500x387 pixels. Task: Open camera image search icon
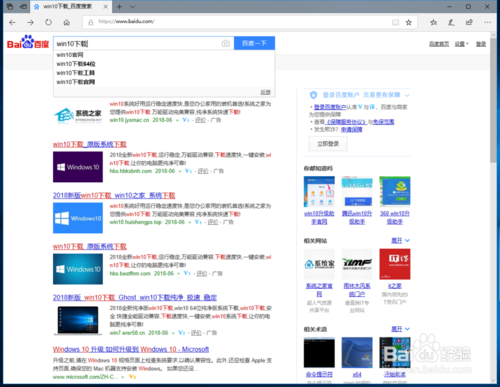pyautogui.click(x=226, y=43)
